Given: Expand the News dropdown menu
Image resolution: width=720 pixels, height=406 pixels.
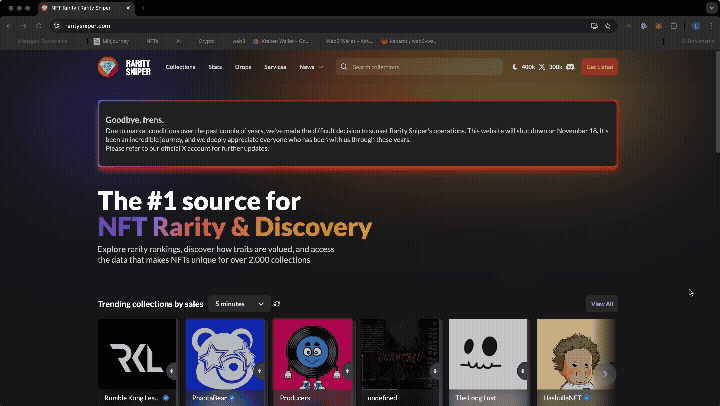Looking at the screenshot, I should pos(311,67).
